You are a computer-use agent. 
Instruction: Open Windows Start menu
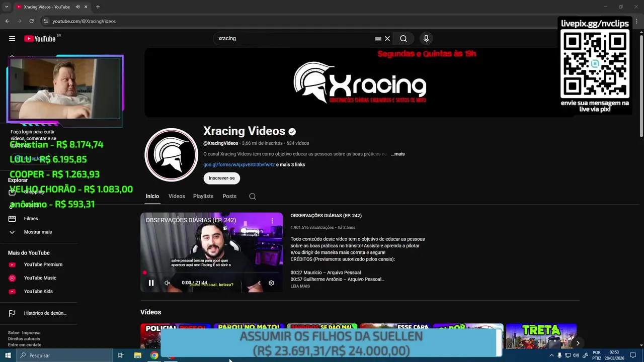coord(8,355)
